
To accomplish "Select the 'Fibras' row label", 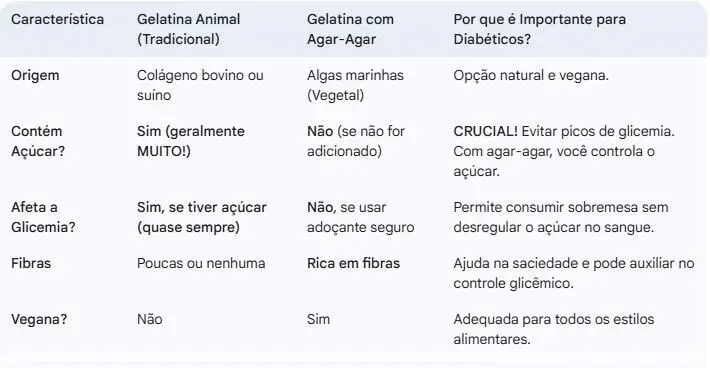I will (31, 263).
